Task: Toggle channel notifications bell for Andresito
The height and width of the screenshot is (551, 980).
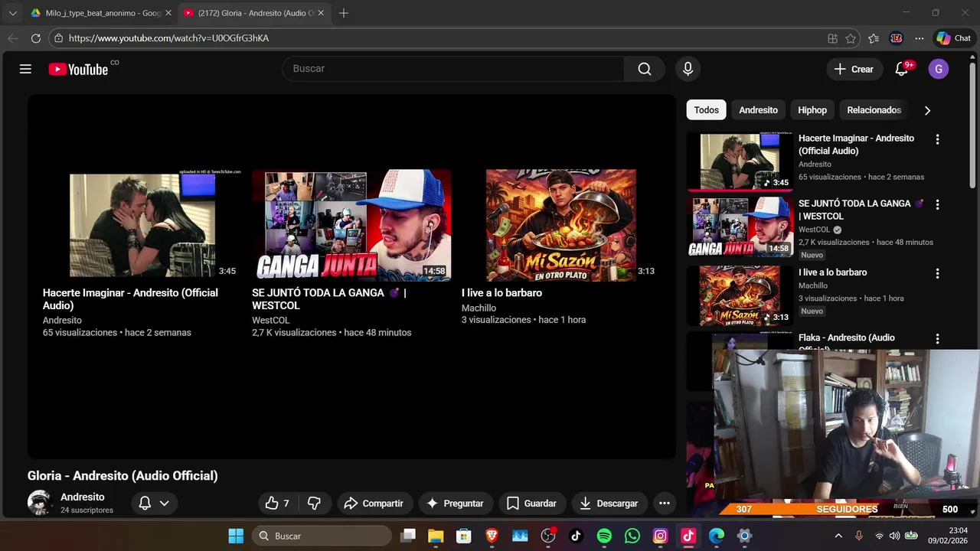Action: click(x=145, y=503)
